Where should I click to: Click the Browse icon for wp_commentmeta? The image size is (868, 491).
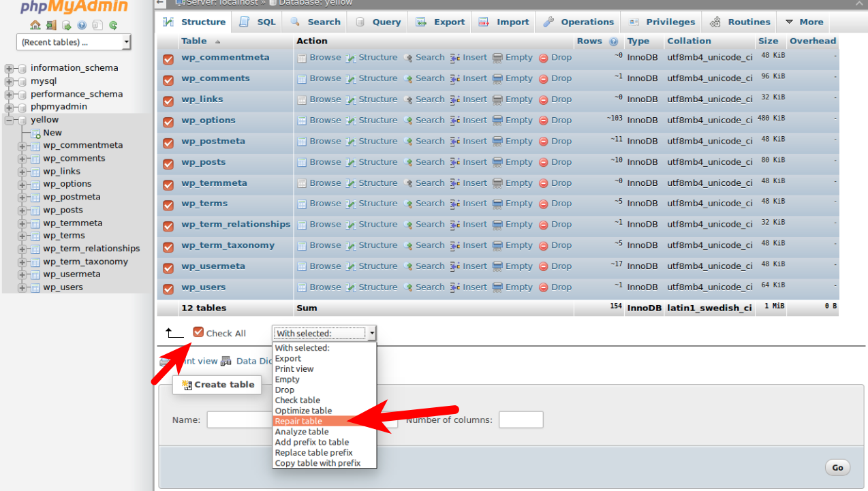tap(302, 58)
